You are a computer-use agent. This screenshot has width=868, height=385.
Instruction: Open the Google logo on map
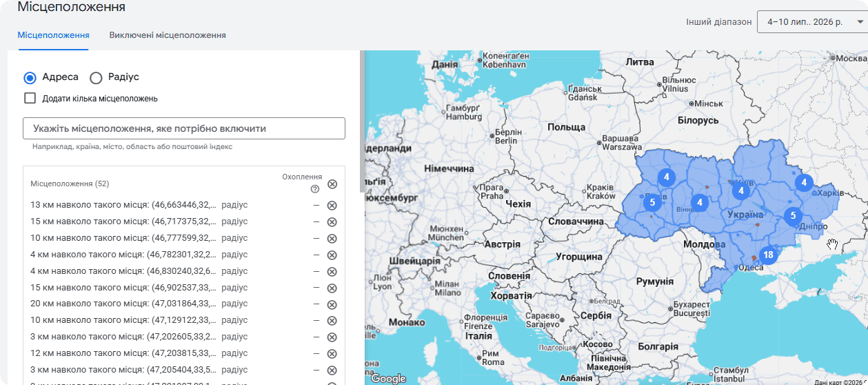pos(388,378)
